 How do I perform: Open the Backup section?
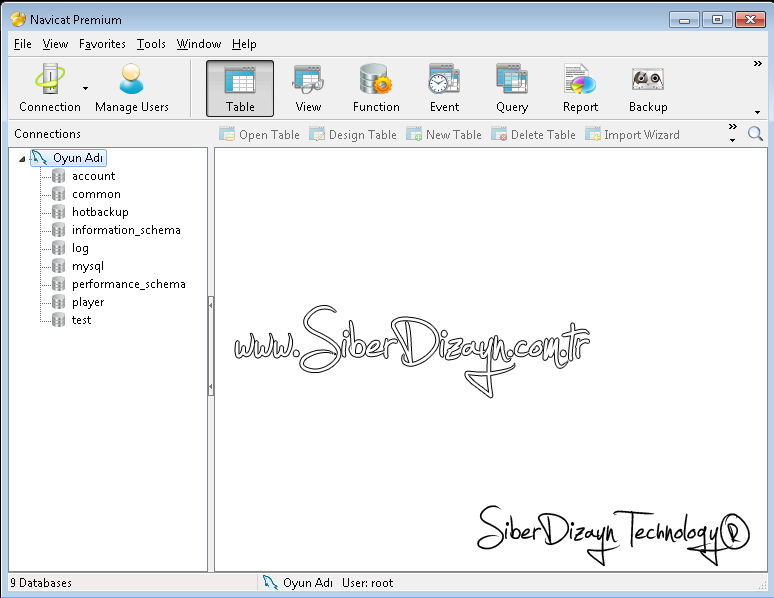(x=648, y=88)
